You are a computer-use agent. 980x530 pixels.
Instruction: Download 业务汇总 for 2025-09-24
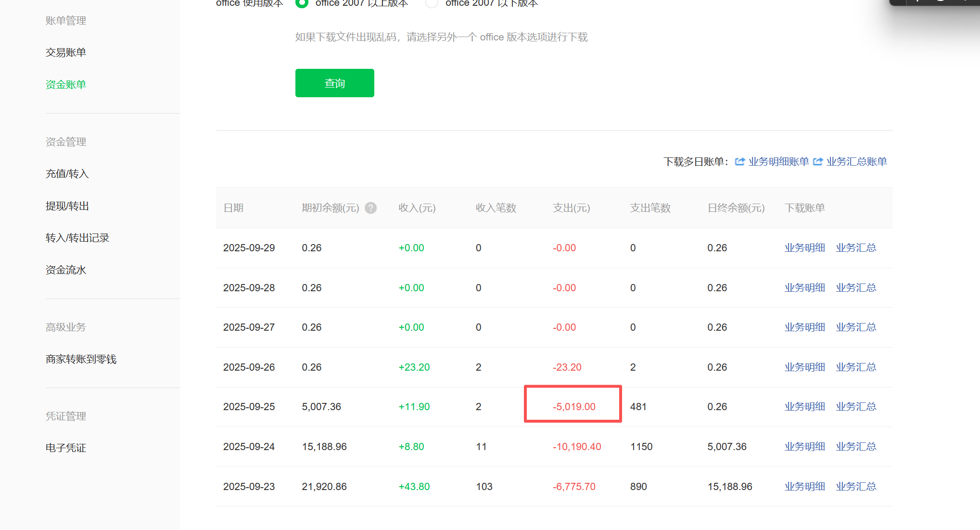[856, 447]
